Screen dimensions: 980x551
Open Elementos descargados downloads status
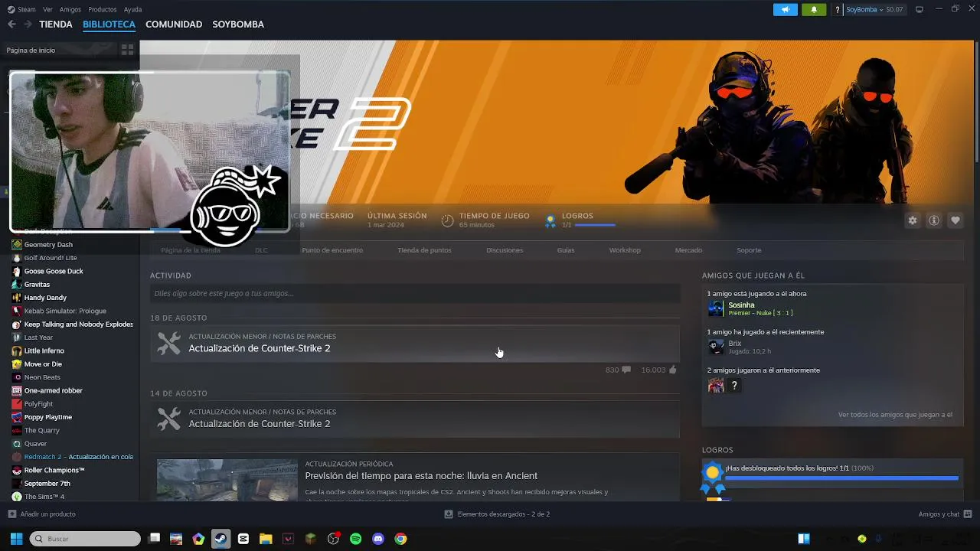tap(503, 514)
